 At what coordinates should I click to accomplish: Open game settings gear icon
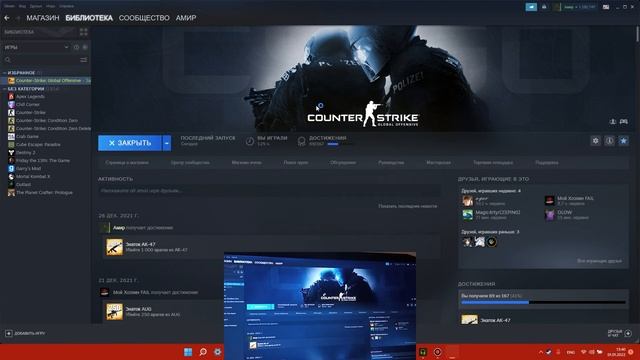[596, 141]
